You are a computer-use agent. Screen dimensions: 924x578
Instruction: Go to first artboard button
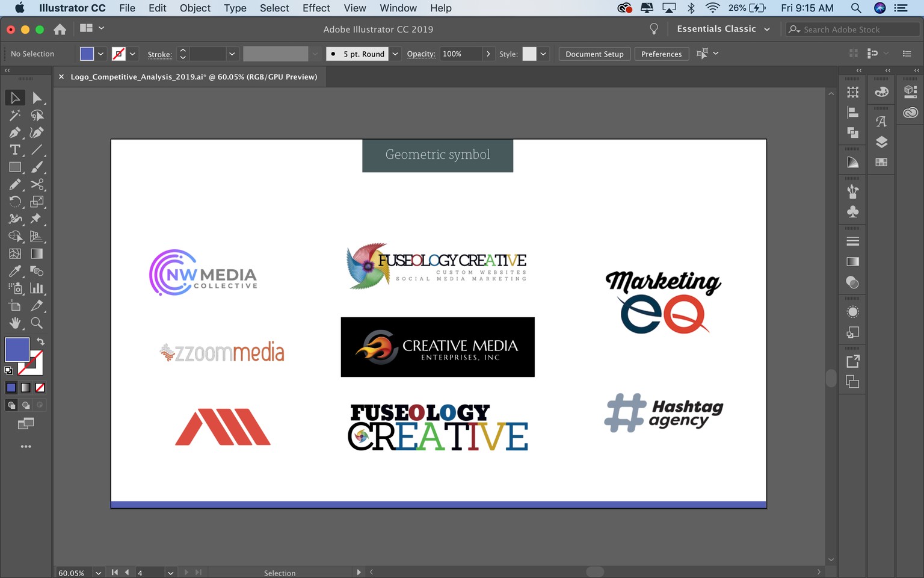click(x=114, y=573)
